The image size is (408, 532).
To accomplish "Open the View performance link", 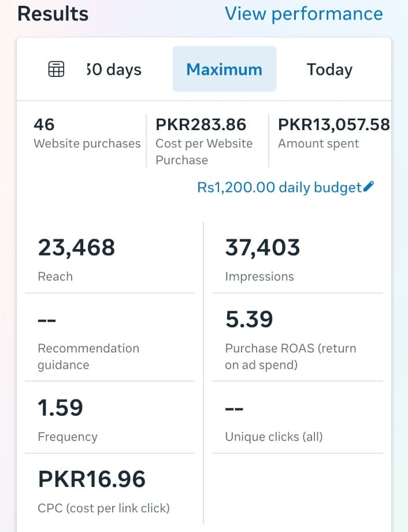I will pyautogui.click(x=303, y=14).
